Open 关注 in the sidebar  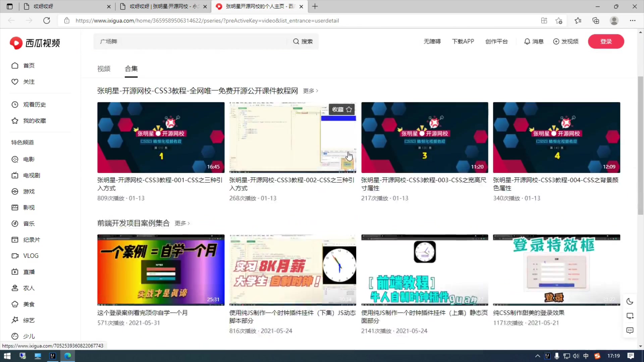pyautogui.click(x=23, y=81)
